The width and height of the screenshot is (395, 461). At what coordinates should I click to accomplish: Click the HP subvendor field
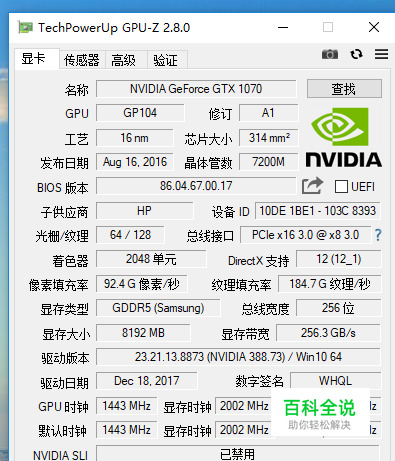[x=145, y=211]
